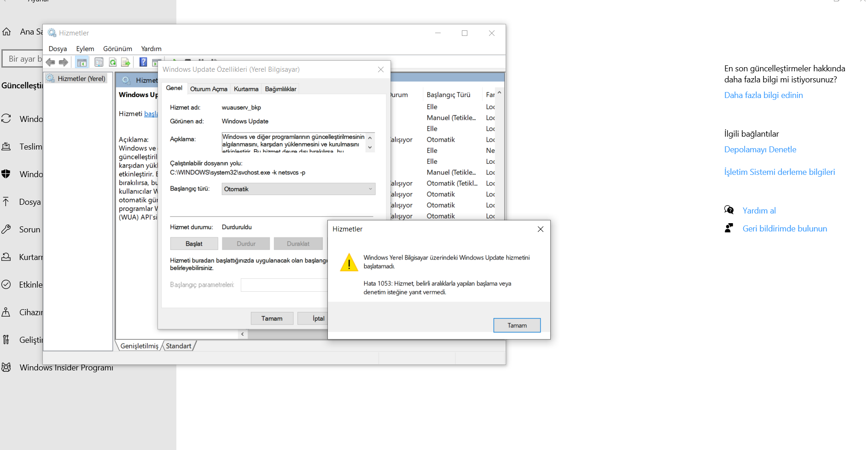Click the feedback person icon

click(x=729, y=228)
